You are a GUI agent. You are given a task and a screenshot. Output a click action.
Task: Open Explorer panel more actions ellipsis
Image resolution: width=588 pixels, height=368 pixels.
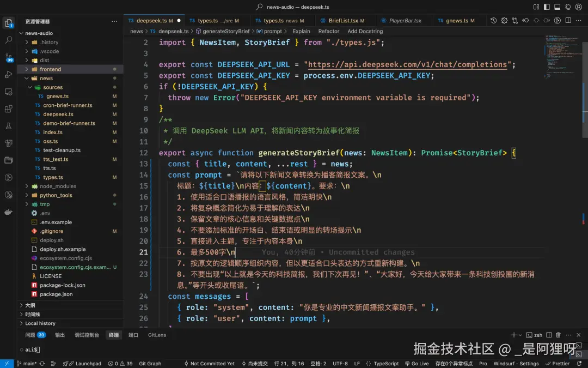[114, 22]
